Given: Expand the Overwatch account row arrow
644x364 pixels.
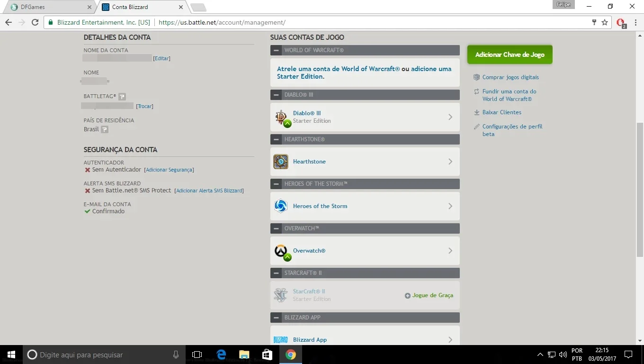Looking at the screenshot, I should 450,251.
